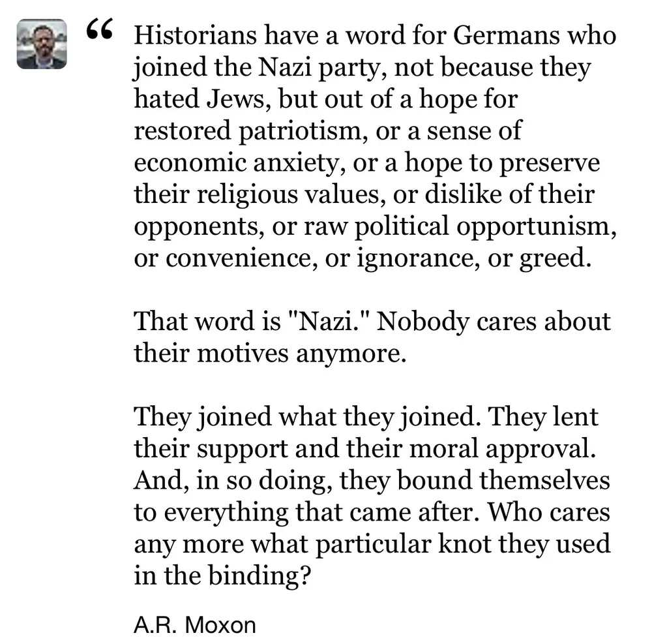The image size is (652, 644).
Task: Click the line "their motives anymore."
Action: pyautogui.click(x=270, y=354)
